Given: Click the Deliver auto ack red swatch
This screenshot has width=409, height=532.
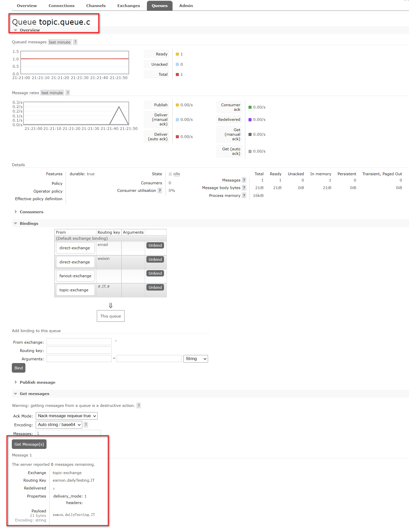Looking at the screenshot, I should pos(177,136).
